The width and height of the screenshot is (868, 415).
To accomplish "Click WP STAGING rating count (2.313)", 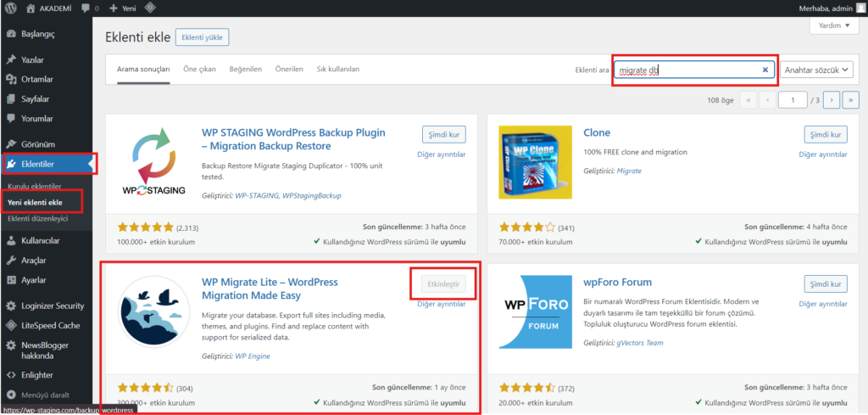I will [x=187, y=227].
